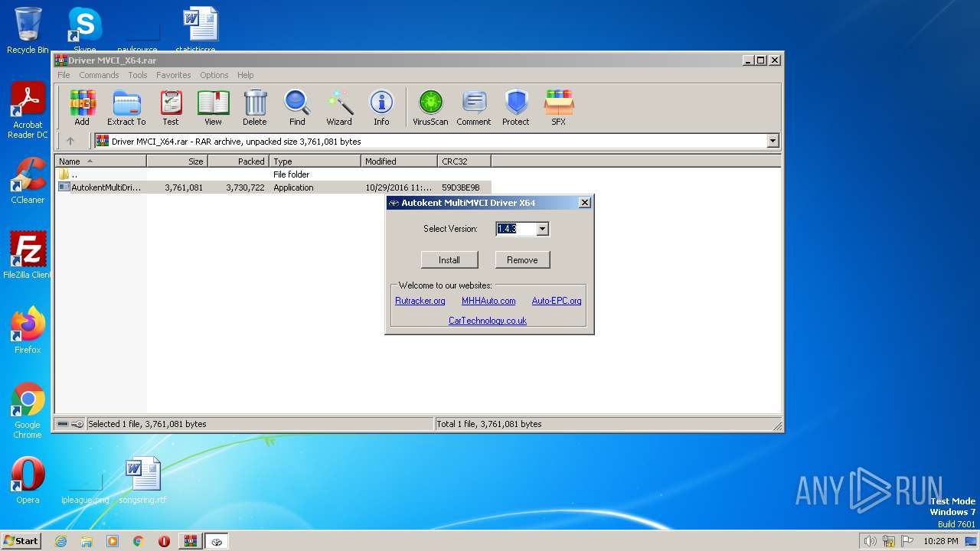Open songsring.rtf document on desktop
The image size is (980, 551).
143,481
